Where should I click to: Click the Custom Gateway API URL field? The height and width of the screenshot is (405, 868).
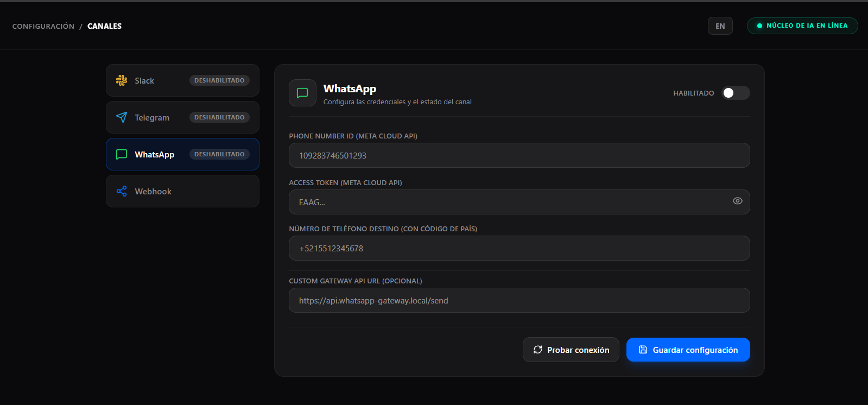point(519,300)
